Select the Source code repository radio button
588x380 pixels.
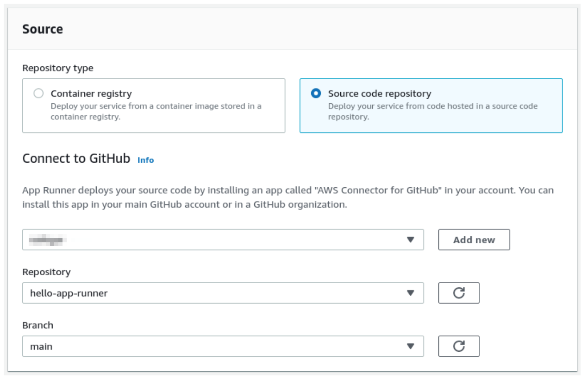[315, 93]
